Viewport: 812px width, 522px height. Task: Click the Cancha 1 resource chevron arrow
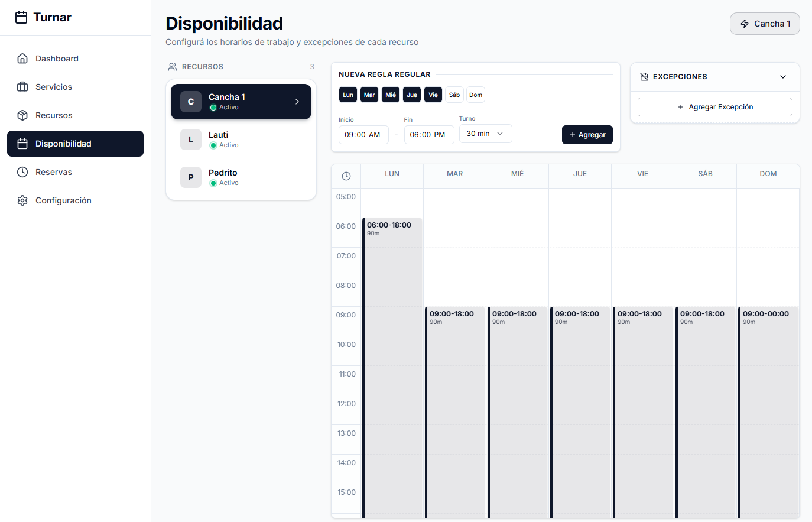point(297,102)
